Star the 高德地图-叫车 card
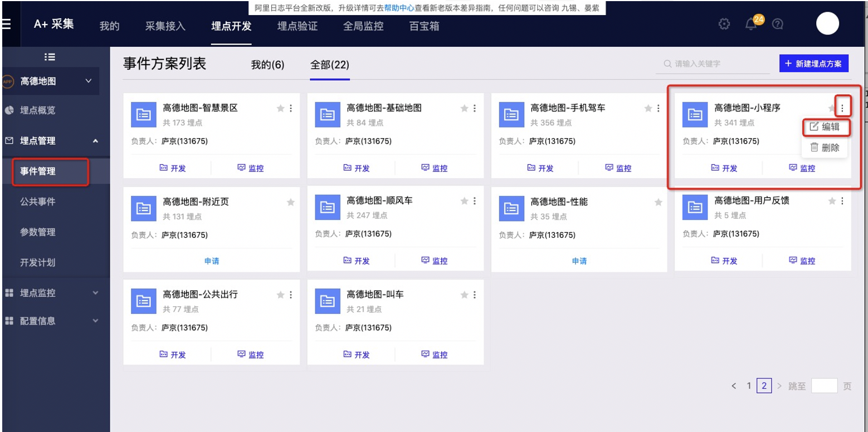The width and height of the screenshot is (868, 432). (x=465, y=294)
